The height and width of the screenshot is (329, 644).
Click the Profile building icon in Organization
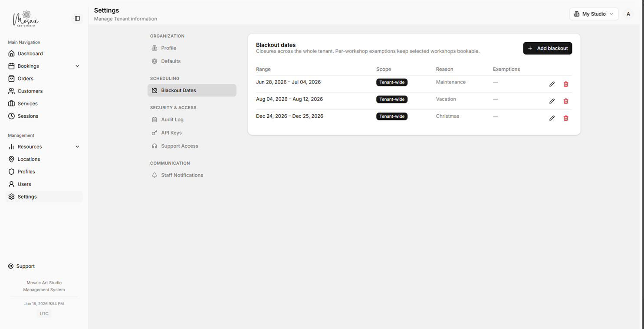pyautogui.click(x=154, y=48)
